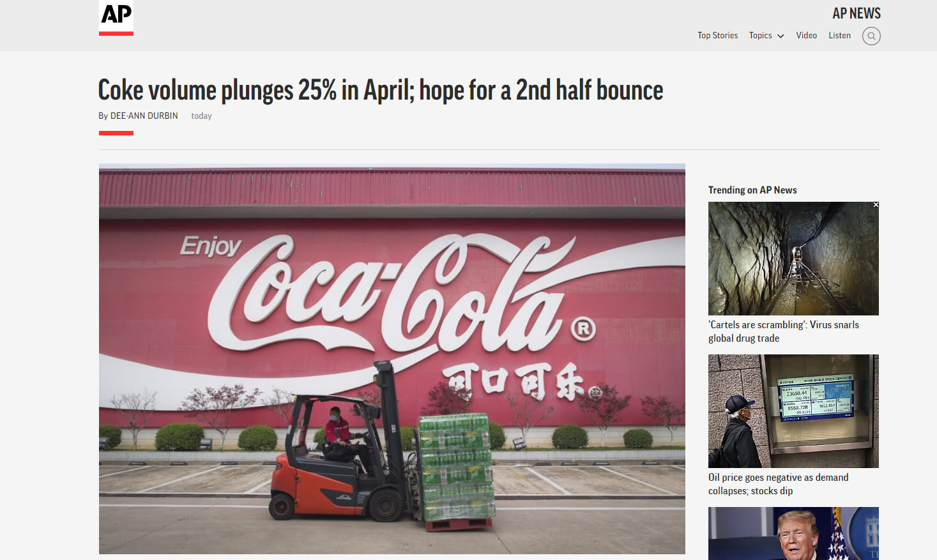This screenshot has width=937, height=560.
Task: Open author DEE-ANN DURBIN byline
Action: (x=144, y=116)
